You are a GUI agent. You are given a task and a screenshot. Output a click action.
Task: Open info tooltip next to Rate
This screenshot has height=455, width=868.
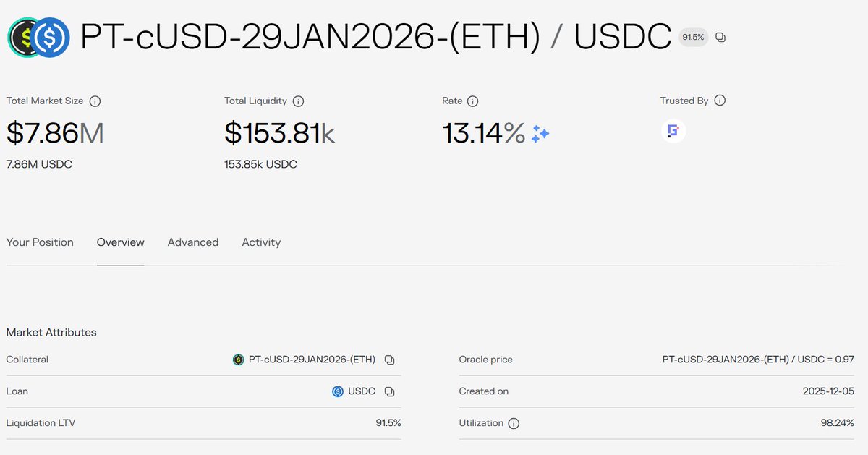click(x=473, y=101)
